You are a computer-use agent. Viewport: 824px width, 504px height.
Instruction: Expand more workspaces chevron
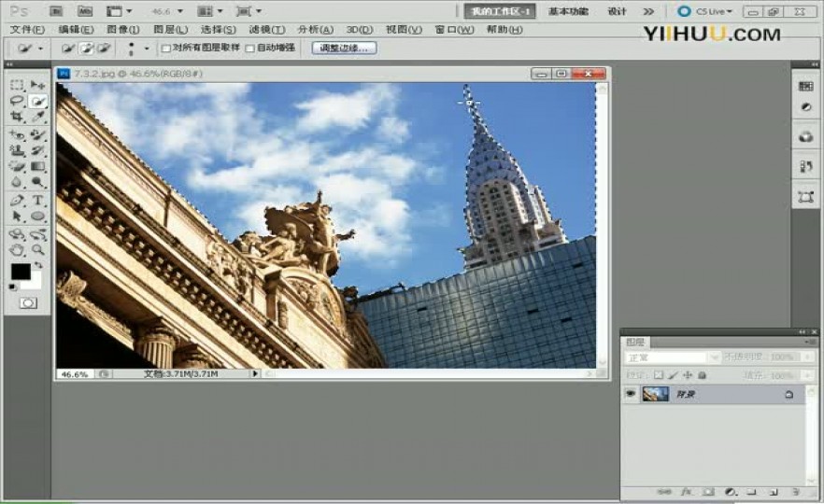click(649, 11)
